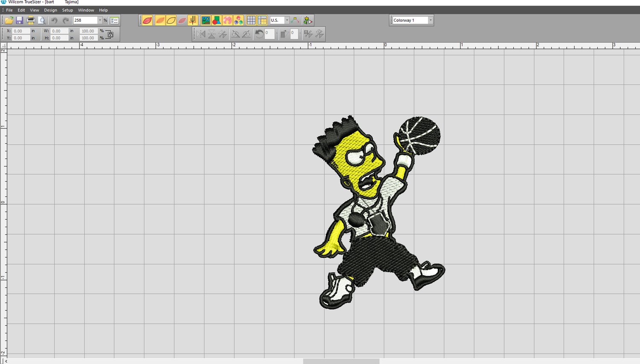Image resolution: width=640 pixels, height=364 pixels.
Task: Click the Undo arrow
Action: click(x=54, y=20)
